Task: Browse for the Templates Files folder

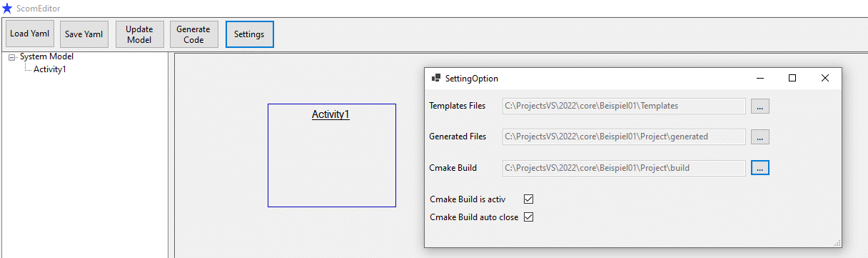Action: click(760, 106)
